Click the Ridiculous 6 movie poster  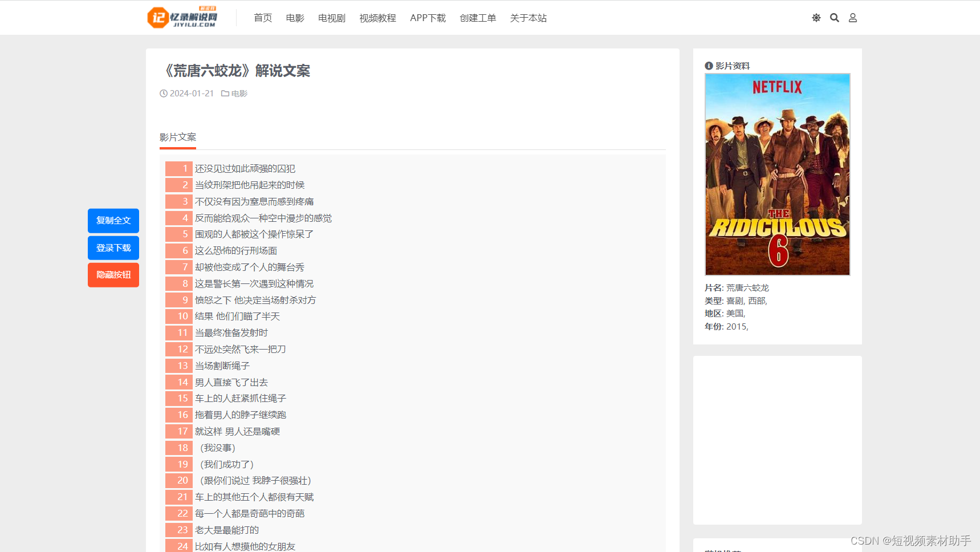click(778, 174)
